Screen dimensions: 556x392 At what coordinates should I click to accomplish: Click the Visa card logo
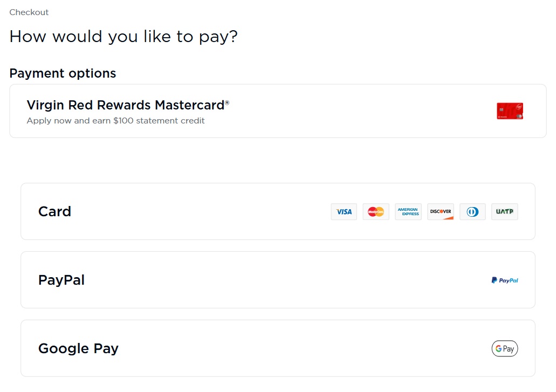pyautogui.click(x=344, y=211)
